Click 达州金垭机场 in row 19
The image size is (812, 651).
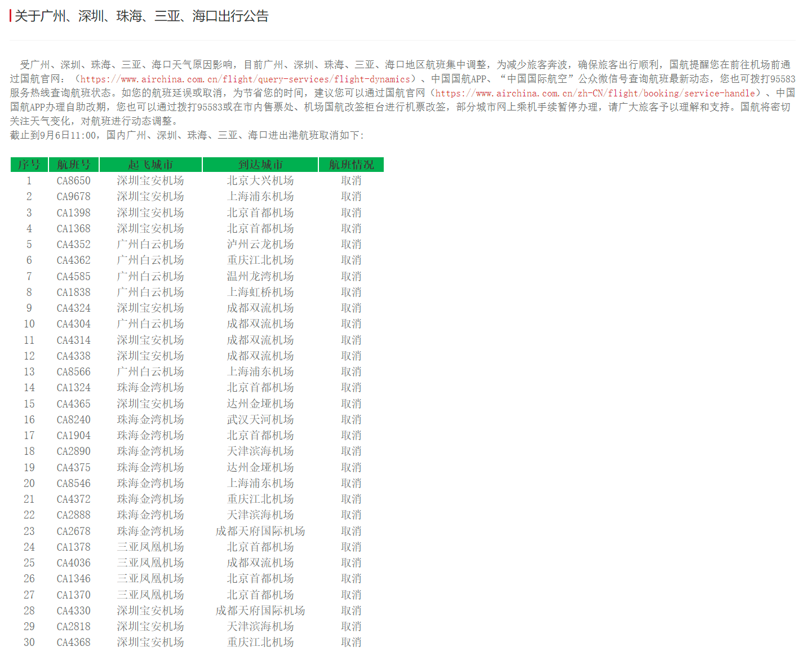pyautogui.click(x=260, y=468)
